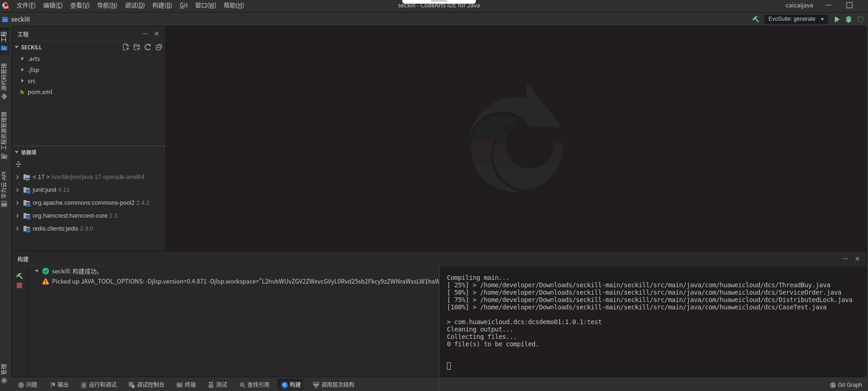Switch to the 运行和调试 bottom tab
The height and width of the screenshot is (391, 868).
(99, 385)
